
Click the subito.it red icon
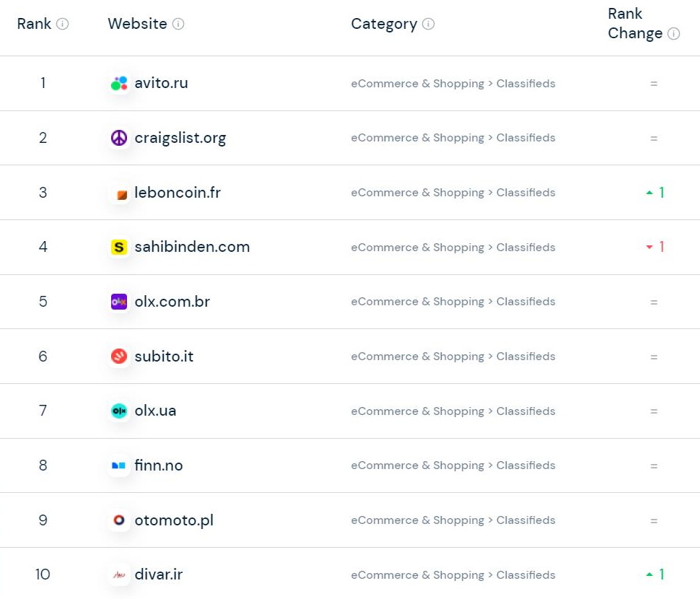[119, 357]
